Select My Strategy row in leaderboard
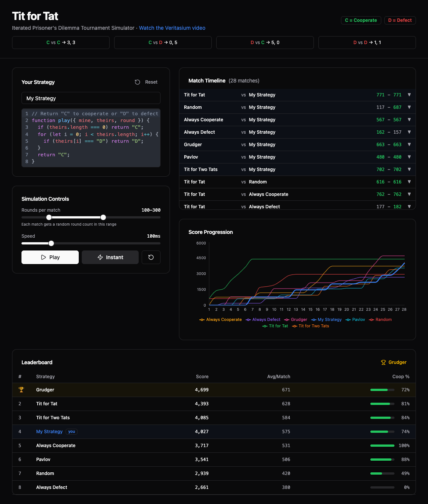 point(49,432)
